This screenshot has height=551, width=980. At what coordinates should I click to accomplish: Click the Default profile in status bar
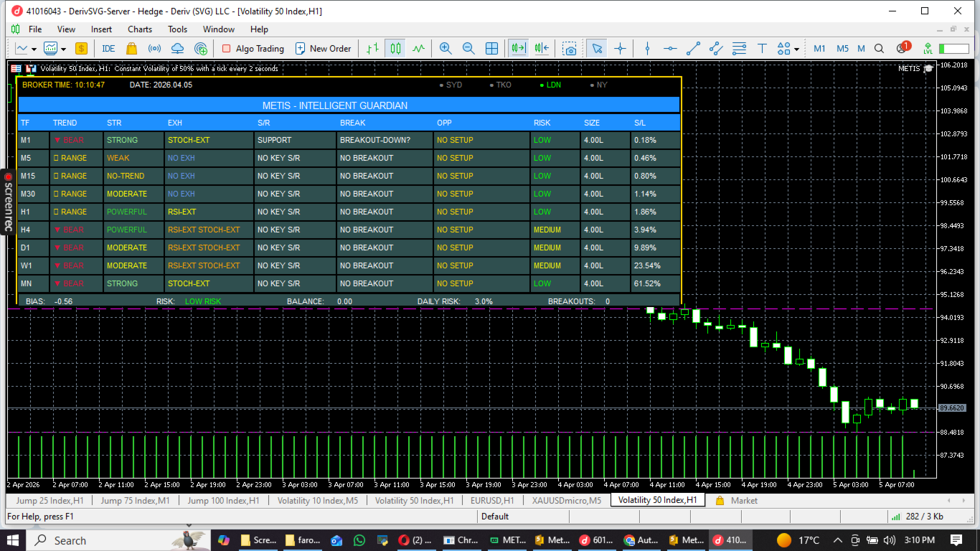click(495, 517)
